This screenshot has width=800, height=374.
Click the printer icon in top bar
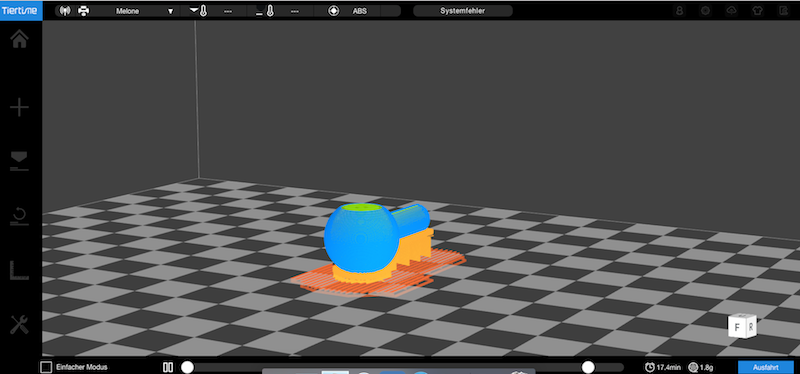tap(83, 11)
